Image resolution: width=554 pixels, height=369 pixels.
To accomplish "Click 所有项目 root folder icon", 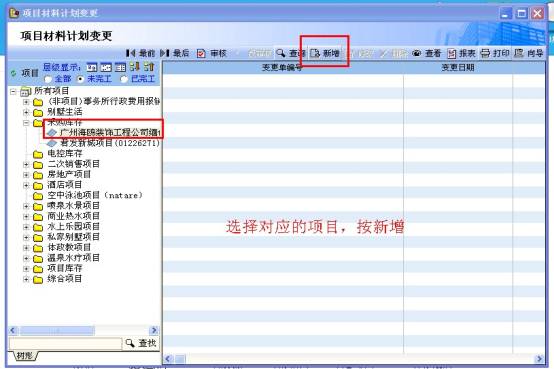I will point(25,92).
